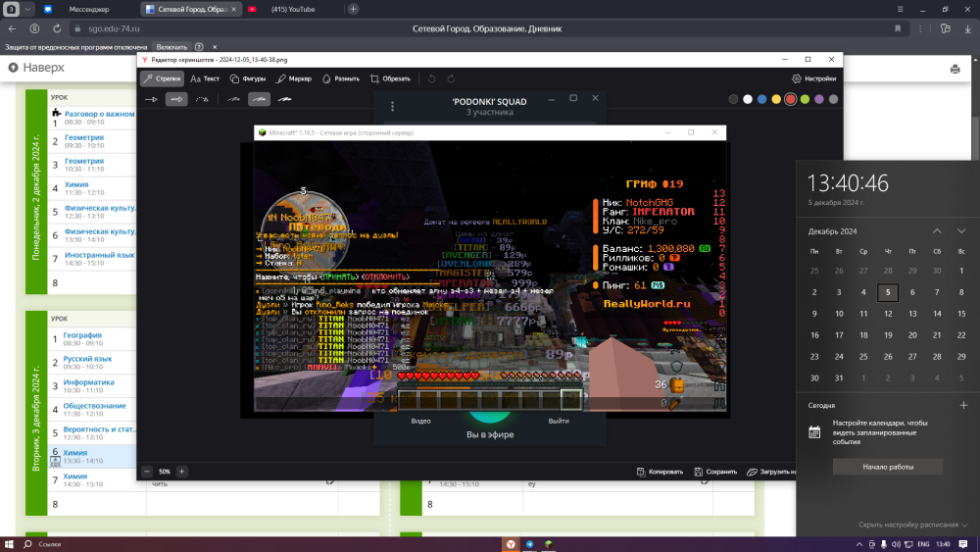The height and width of the screenshot is (552, 980).
Task: Open Minecraft from the taskbar
Action: click(549, 544)
